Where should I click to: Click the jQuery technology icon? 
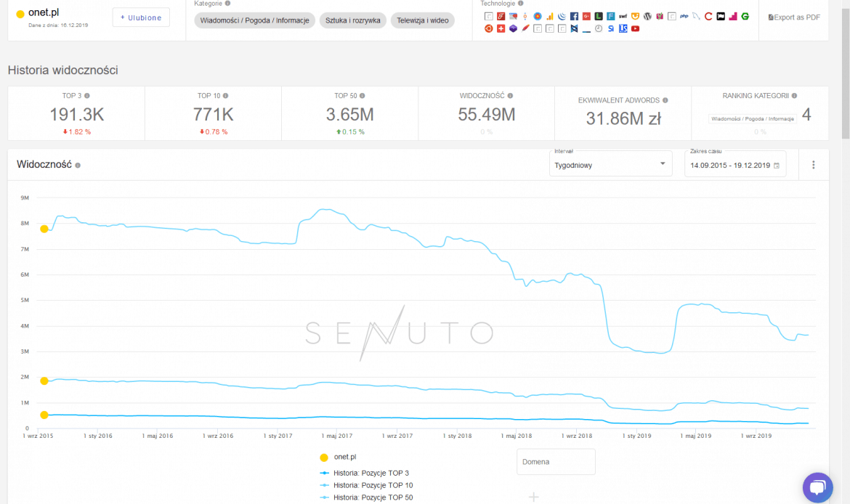click(562, 16)
